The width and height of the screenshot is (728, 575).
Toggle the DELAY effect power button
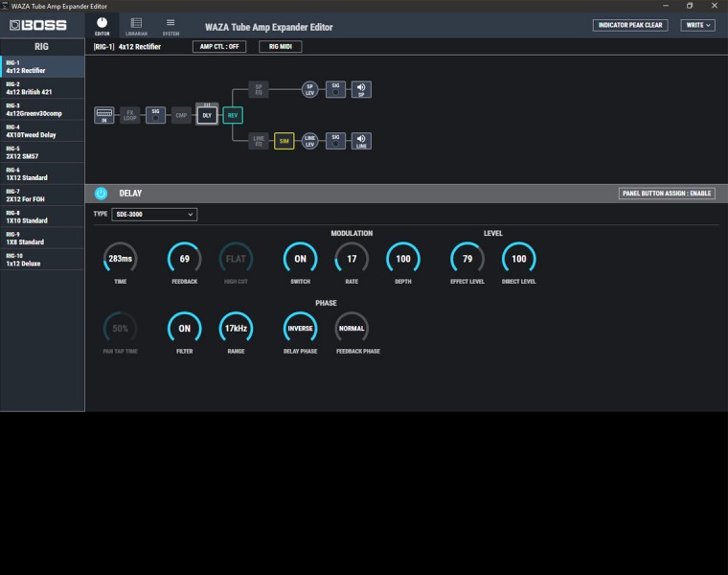click(101, 194)
